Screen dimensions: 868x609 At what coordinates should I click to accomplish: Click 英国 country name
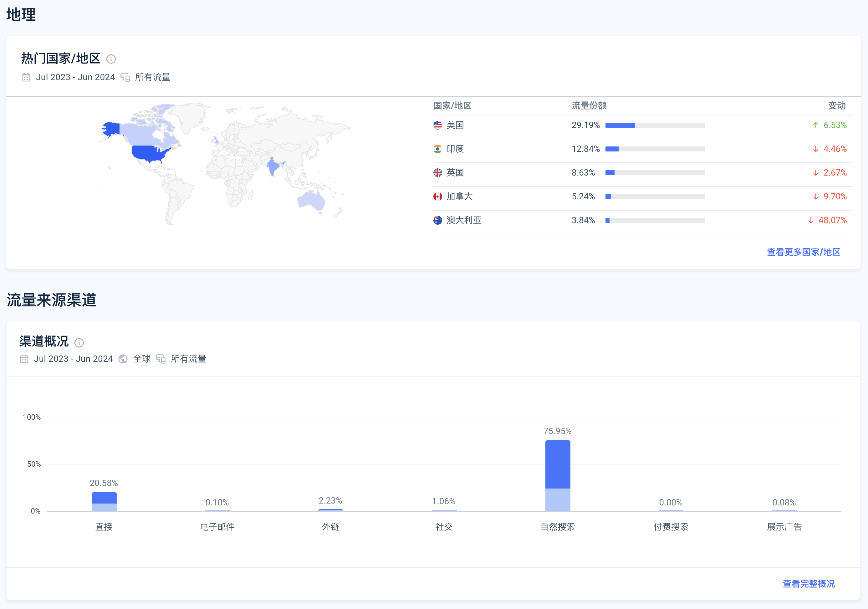click(455, 173)
